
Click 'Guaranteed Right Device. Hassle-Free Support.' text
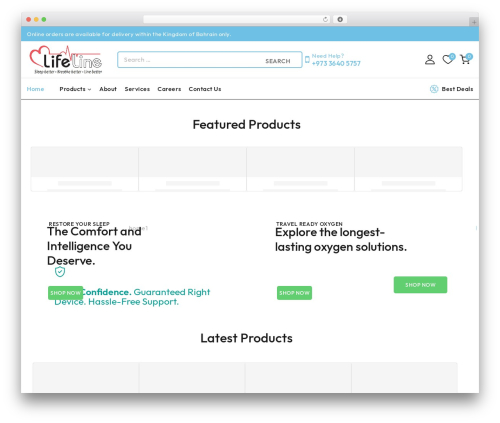tap(132, 297)
